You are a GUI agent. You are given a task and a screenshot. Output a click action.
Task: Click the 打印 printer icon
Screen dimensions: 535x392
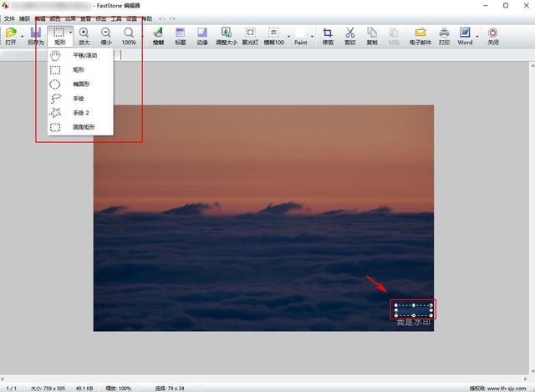pos(444,33)
